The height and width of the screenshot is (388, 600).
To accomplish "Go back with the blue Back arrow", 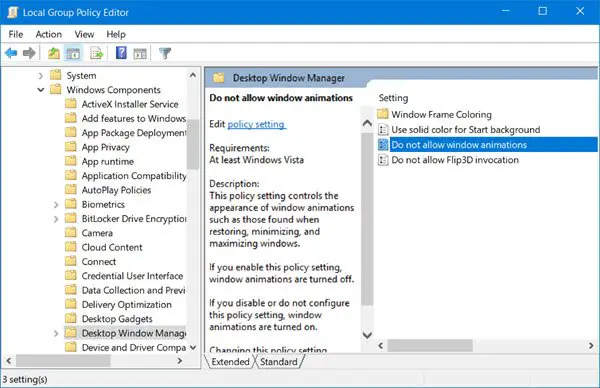I will coord(11,53).
